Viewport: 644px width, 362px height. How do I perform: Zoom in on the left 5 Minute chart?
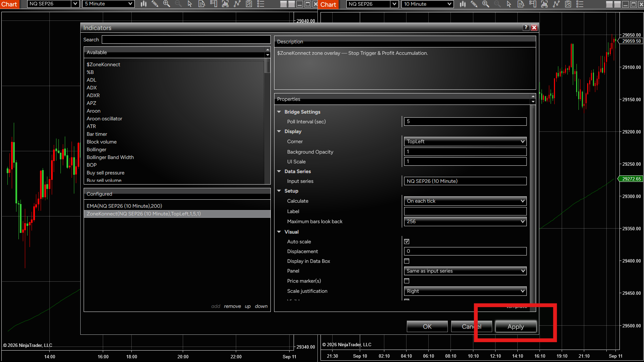click(166, 4)
